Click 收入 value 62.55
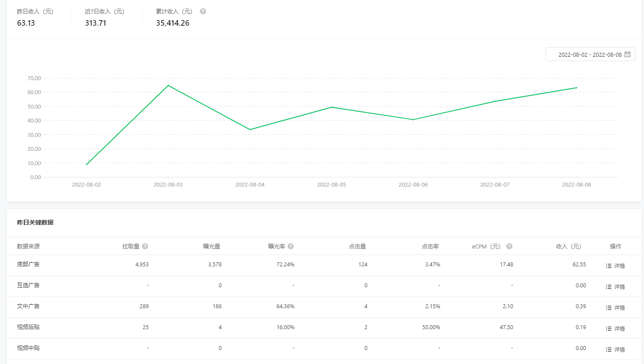 tap(579, 265)
